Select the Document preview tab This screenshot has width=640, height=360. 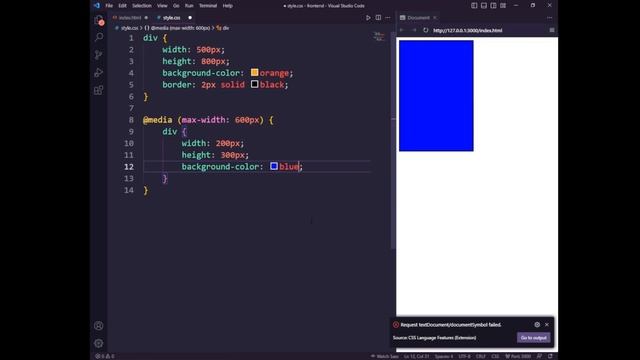418,18
